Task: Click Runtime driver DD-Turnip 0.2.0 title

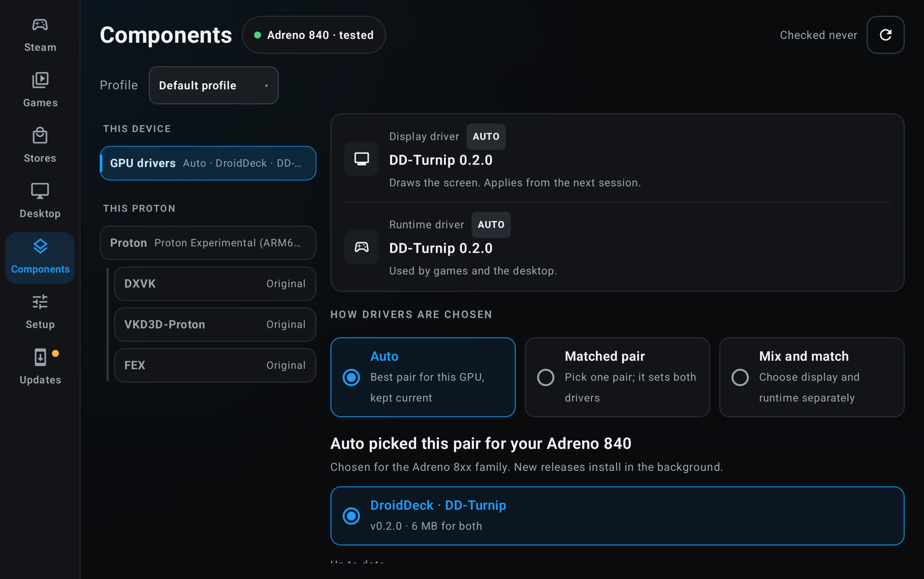Action: pos(441,248)
